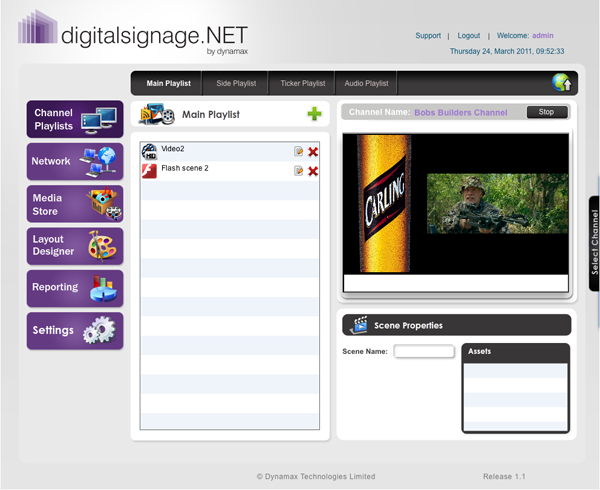Open the Reporting section
Screen dimensions: 600x490
[x=75, y=288]
